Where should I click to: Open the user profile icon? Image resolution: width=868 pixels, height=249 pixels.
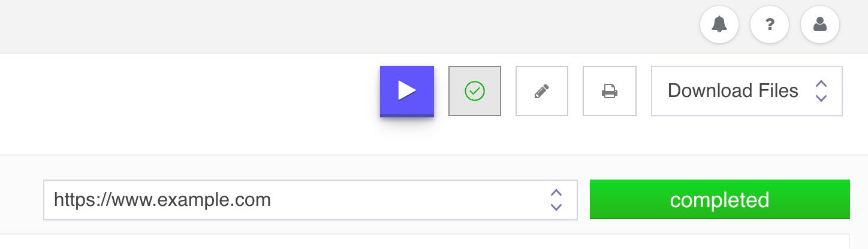coord(820,25)
